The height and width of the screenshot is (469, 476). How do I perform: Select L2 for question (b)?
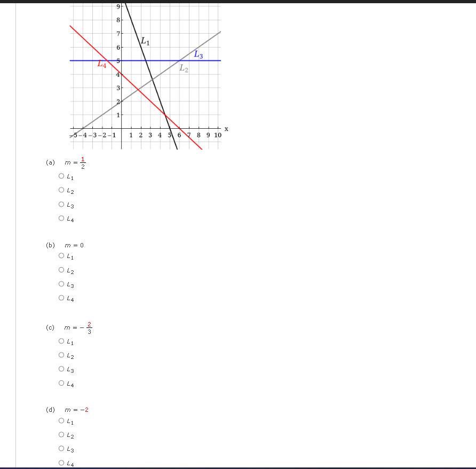[62, 270]
